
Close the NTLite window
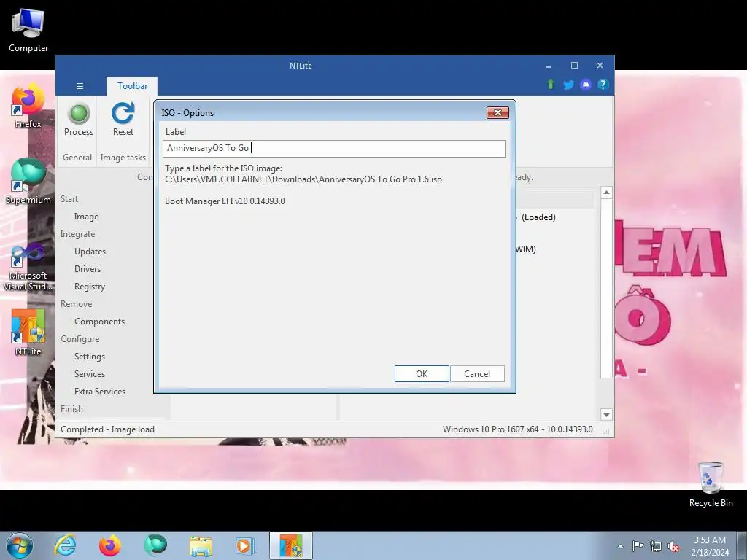(x=600, y=66)
